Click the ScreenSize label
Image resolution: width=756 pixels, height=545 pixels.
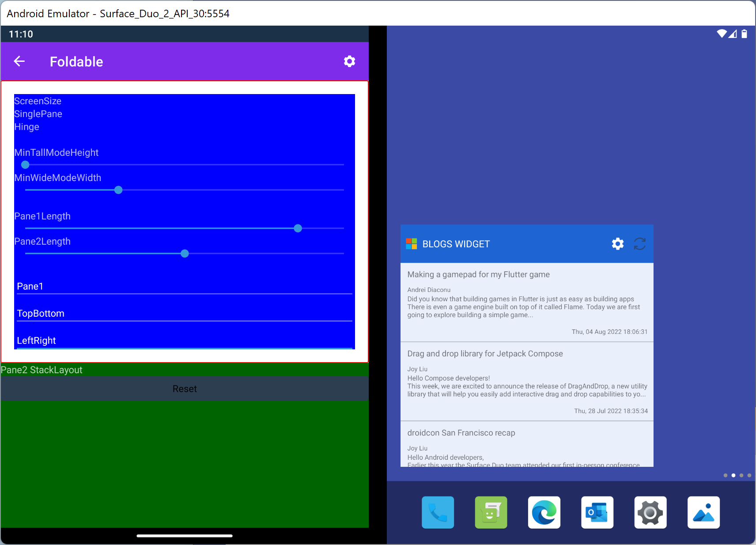(38, 101)
